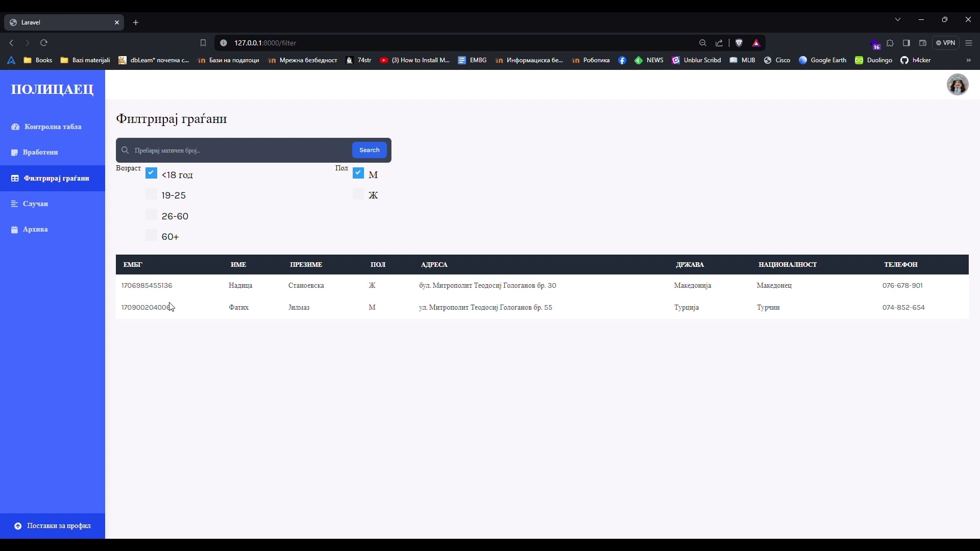Go to Вработени sidebar item

point(40,152)
